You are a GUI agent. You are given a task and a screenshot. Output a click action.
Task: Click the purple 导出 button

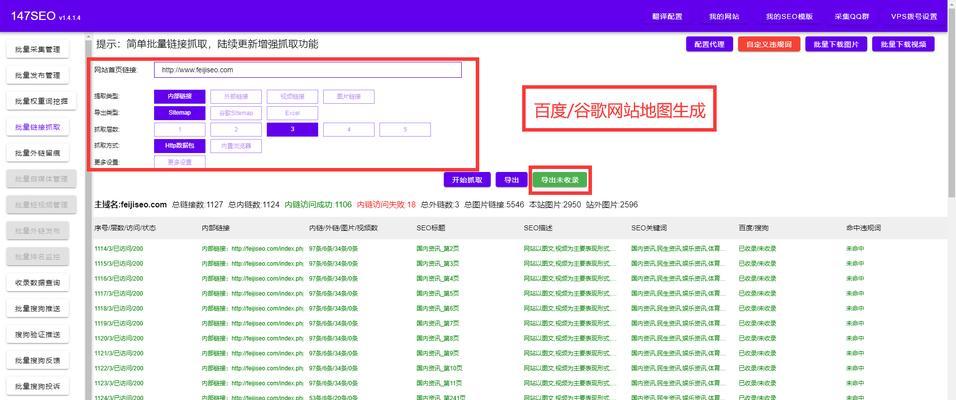coord(511,180)
